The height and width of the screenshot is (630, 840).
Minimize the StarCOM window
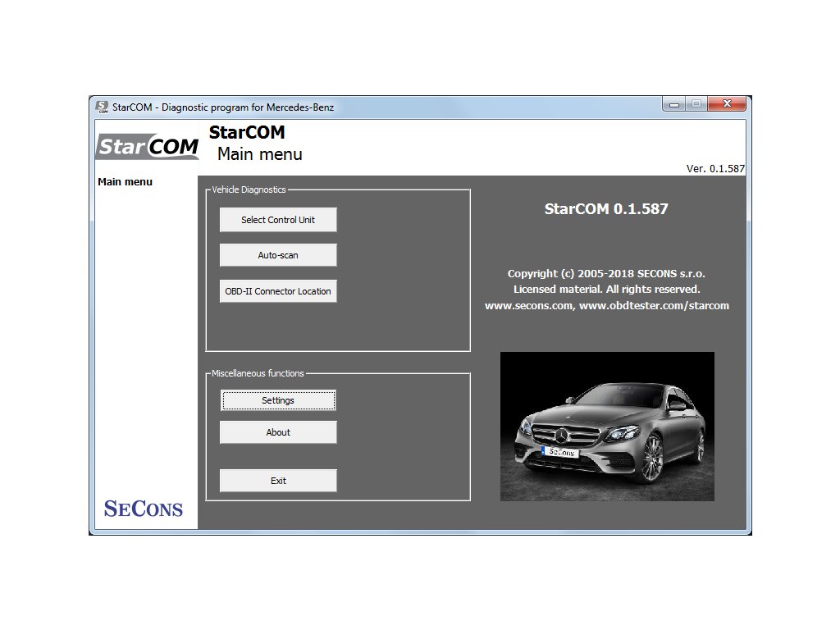point(675,105)
